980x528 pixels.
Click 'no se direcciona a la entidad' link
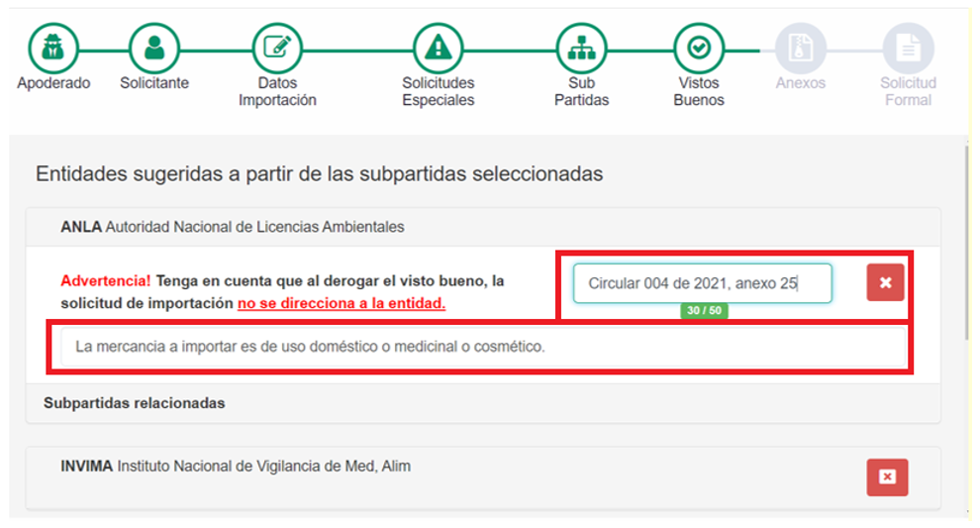(342, 303)
